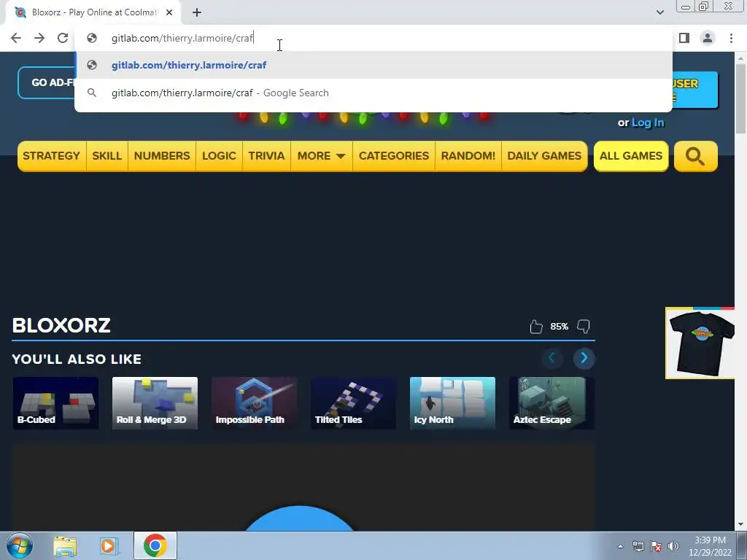
Task: Open the Aztec Escape game
Action: pos(551,402)
